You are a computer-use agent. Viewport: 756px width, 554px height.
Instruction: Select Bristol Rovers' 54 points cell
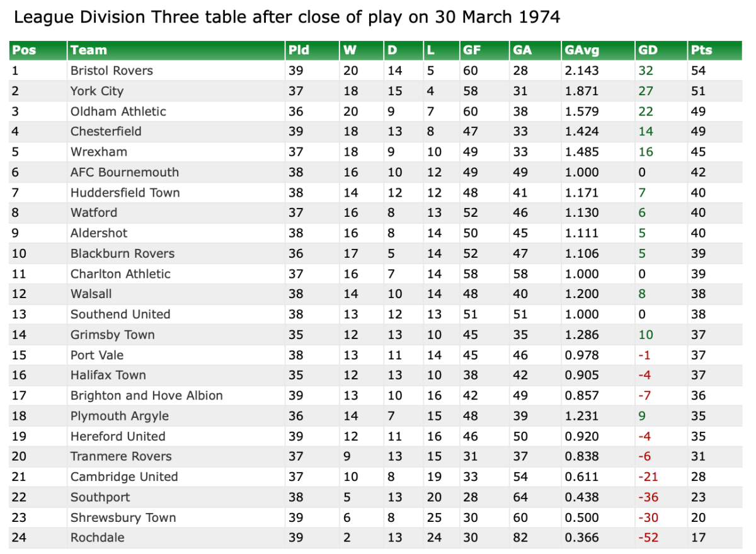(x=699, y=71)
